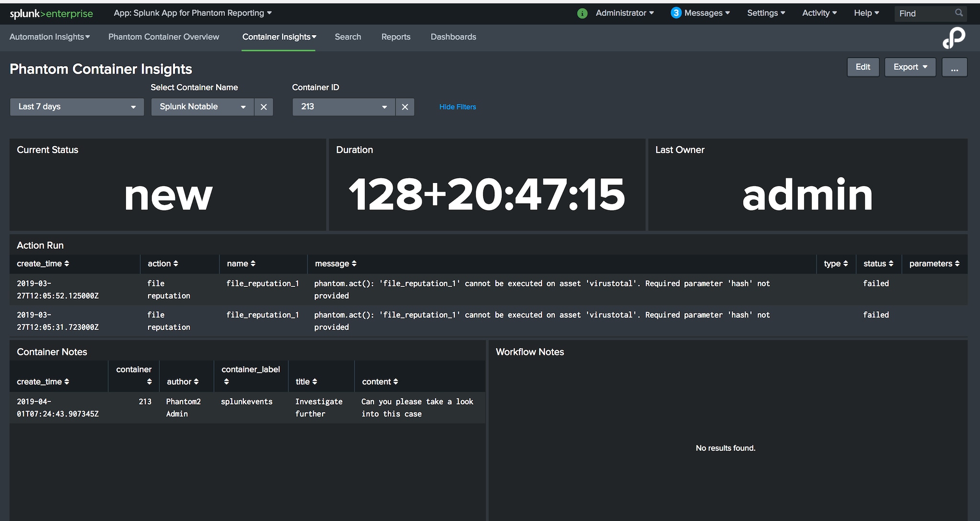The height and width of the screenshot is (521, 980).
Task: Click the Splunk enterprise logo
Action: [x=51, y=13]
